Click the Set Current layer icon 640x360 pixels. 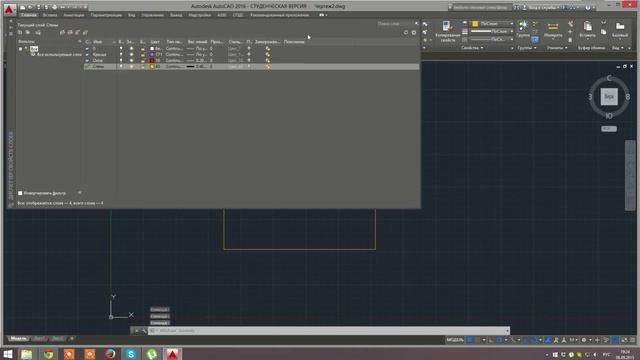click(x=85, y=32)
